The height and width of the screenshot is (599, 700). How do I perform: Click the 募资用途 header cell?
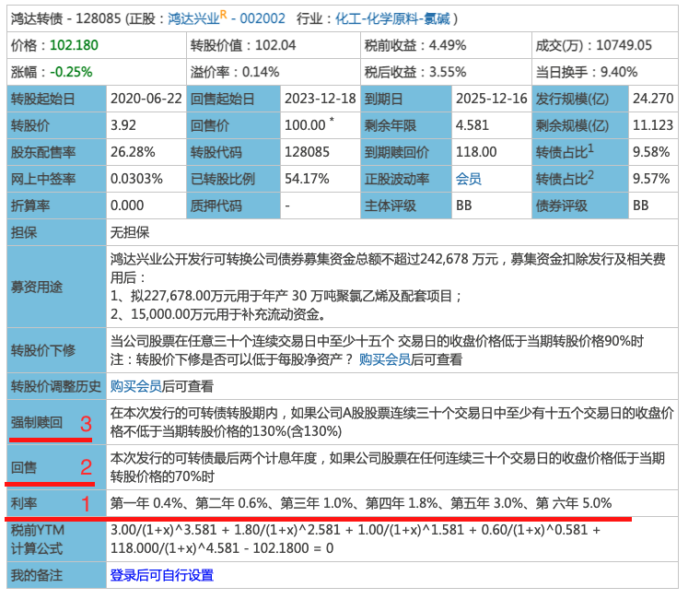tap(57, 287)
